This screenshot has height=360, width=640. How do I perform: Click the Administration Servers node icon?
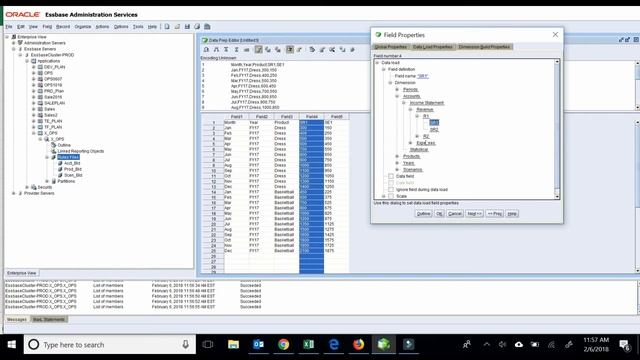click(x=20, y=43)
